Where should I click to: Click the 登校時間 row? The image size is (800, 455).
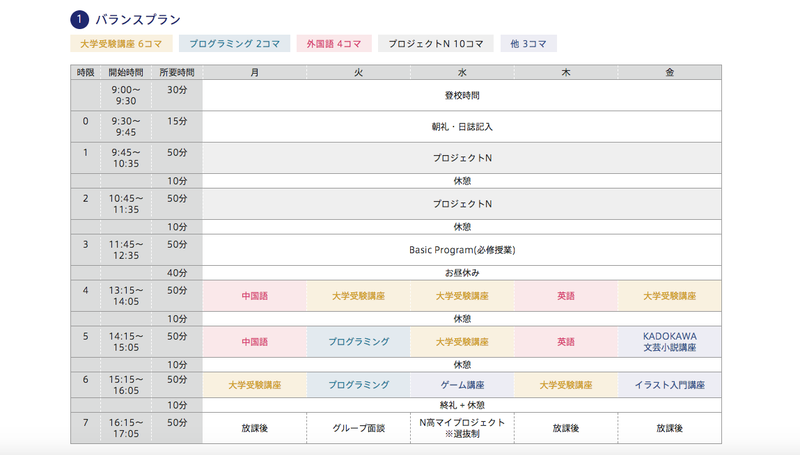click(x=461, y=96)
